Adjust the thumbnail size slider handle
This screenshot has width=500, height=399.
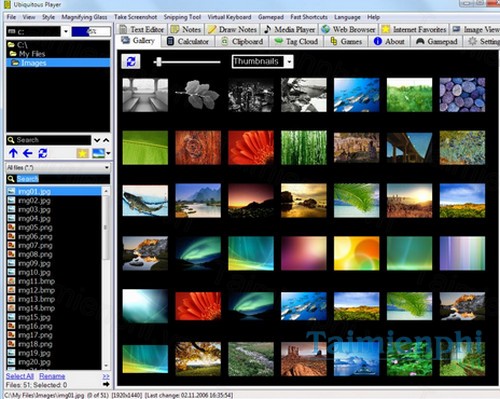(x=159, y=62)
